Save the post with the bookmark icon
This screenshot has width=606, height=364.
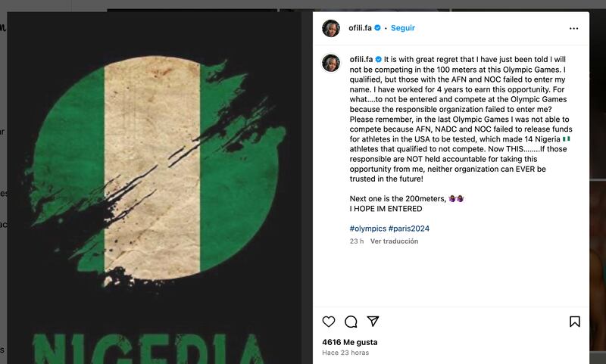575,322
